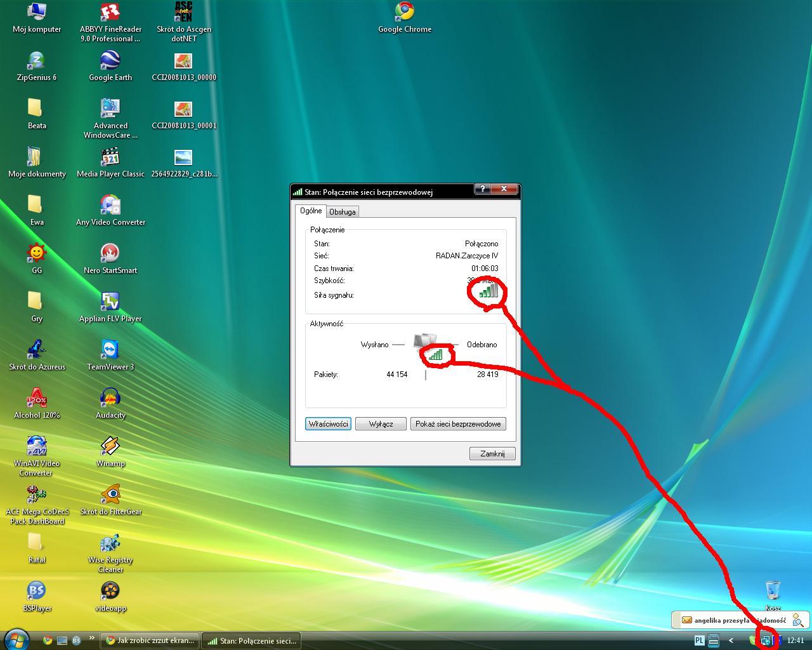This screenshot has width=812, height=650.
Task: Open videoapp desktop icon
Action: pyautogui.click(x=110, y=597)
